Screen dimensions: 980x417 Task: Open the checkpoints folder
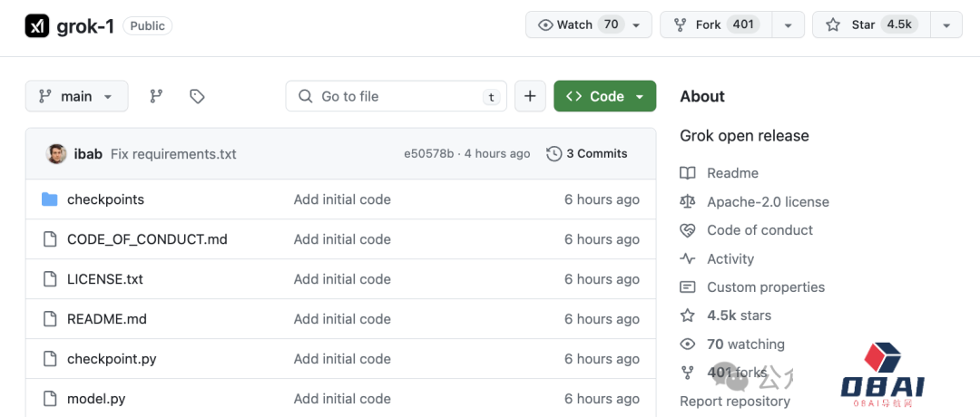[105, 199]
